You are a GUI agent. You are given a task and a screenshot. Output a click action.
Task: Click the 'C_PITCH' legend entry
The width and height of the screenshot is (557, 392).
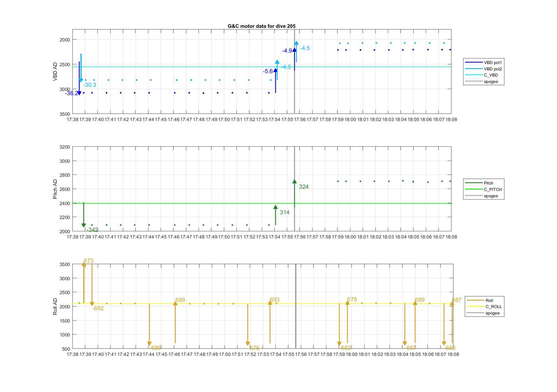[x=483, y=189]
